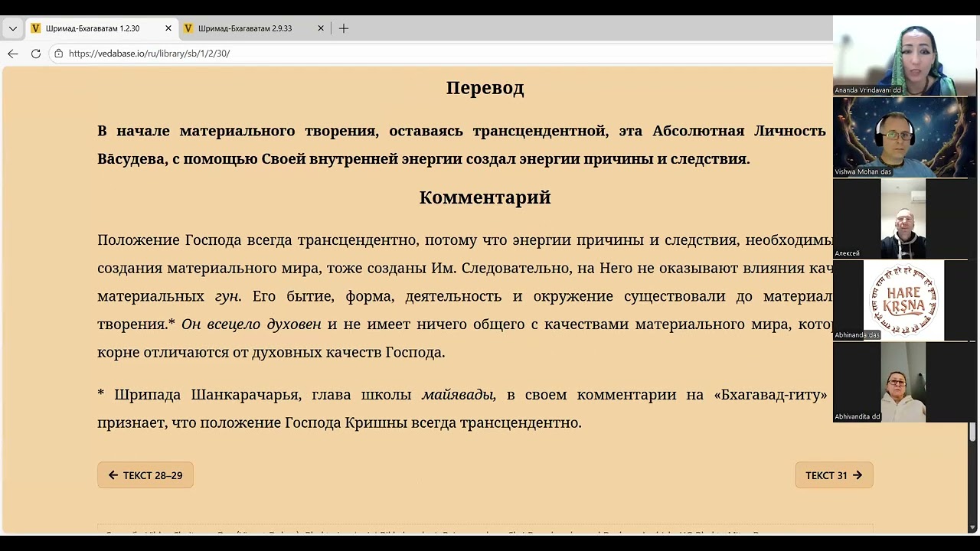View site information icon in address bar
The image size is (980, 551).
(x=59, y=54)
